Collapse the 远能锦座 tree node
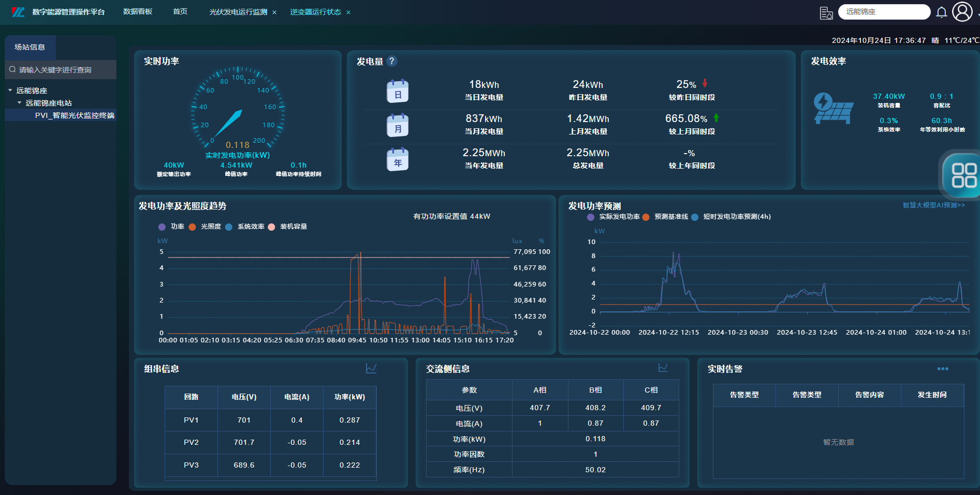Screen dimensions: 980x495 pyautogui.click(x=10, y=91)
